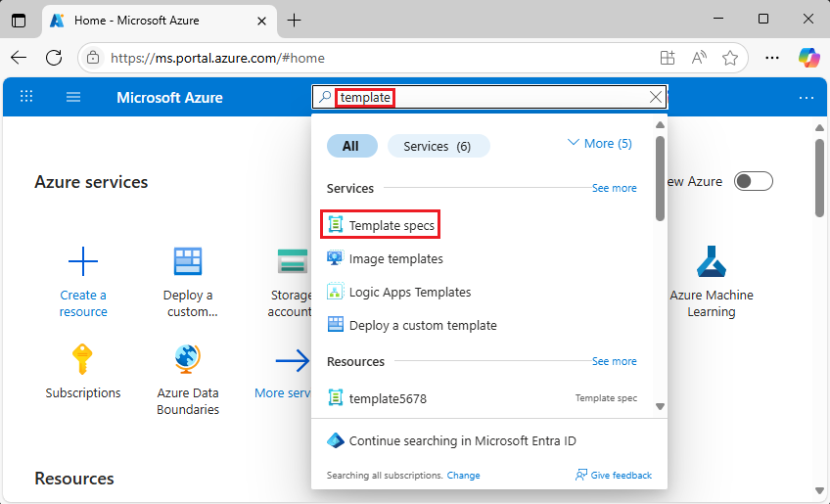The height and width of the screenshot is (504, 830).
Task: Open the Azure Data Boundaries globe icon
Action: pyautogui.click(x=188, y=359)
